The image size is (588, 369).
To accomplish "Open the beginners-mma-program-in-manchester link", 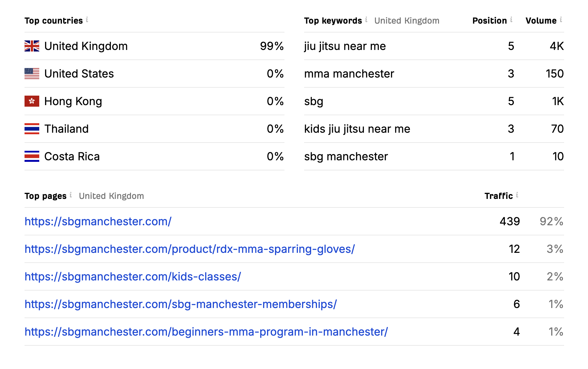I will (x=206, y=332).
